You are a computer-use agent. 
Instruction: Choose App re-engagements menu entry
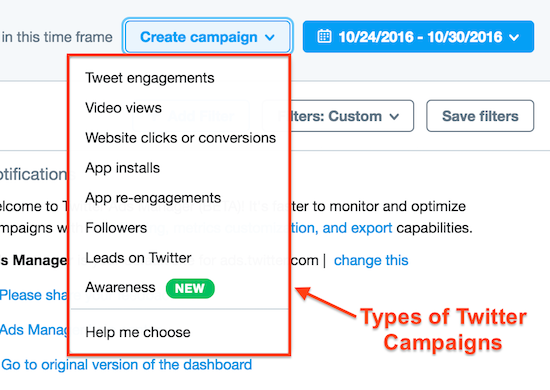(153, 198)
